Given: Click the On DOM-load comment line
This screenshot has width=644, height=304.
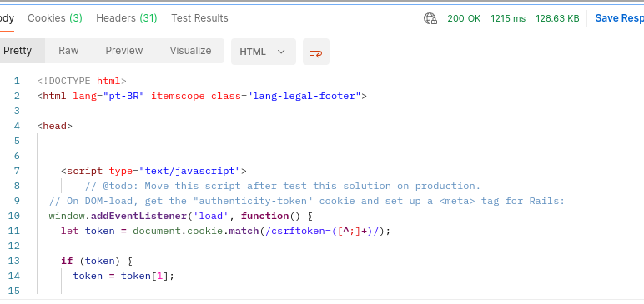Looking at the screenshot, I should coord(307,201).
